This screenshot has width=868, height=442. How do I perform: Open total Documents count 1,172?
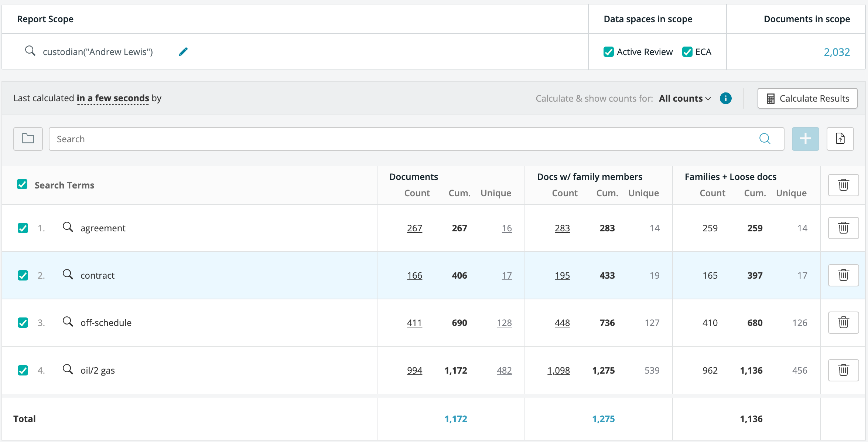pos(456,419)
